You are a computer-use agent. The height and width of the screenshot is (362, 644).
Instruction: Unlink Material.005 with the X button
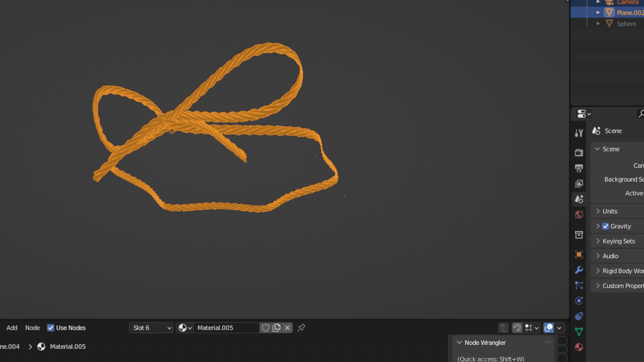(x=287, y=328)
